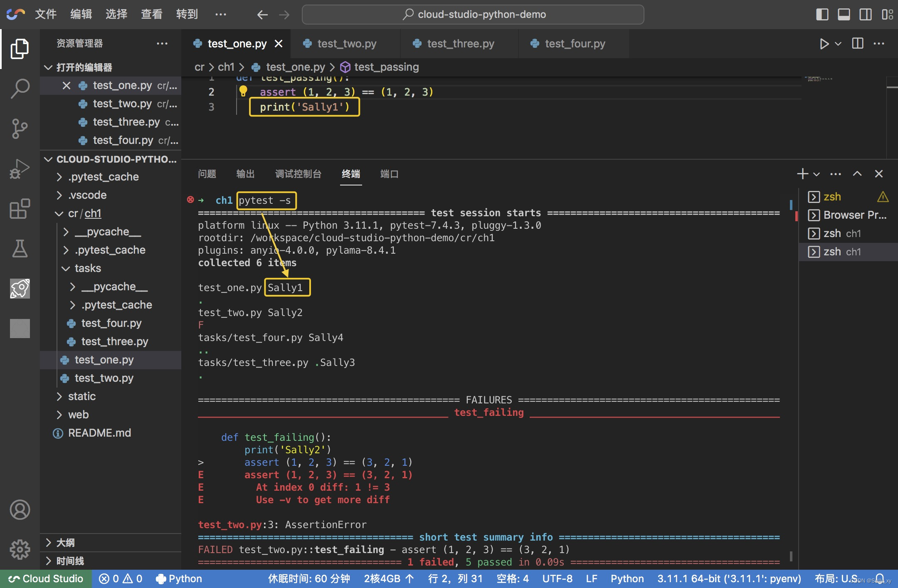The width and height of the screenshot is (898, 588).
Task: Open the File menu
Action: pos(46,15)
